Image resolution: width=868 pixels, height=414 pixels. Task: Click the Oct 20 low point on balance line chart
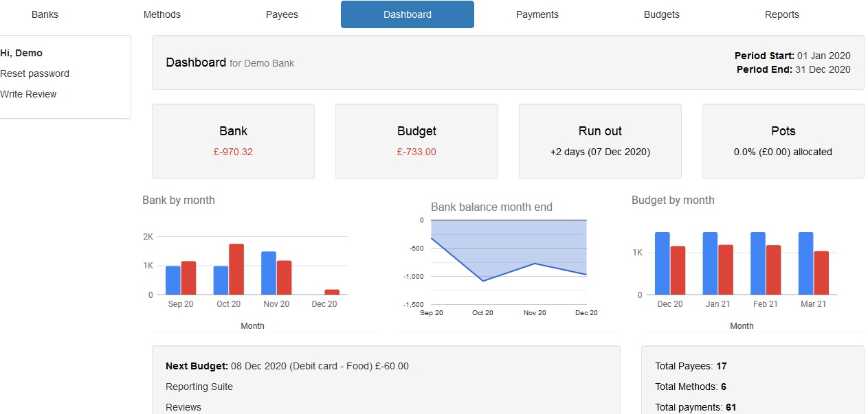click(x=483, y=281)
